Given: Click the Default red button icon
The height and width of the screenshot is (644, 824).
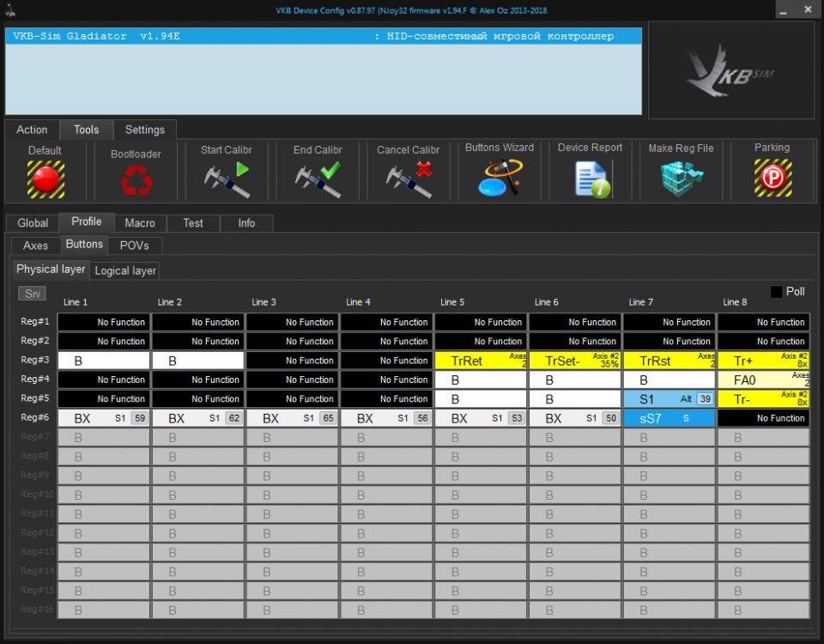Looking at the screenshot, I should [45, 179].
